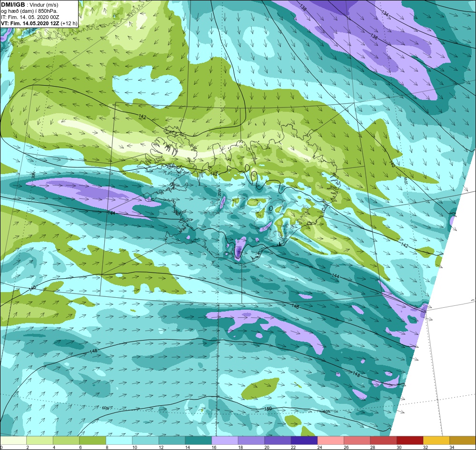Click the '(+12 h)' forecast offset text
The width and height of the screenshot is (476, 450).
tap(69, 23)
